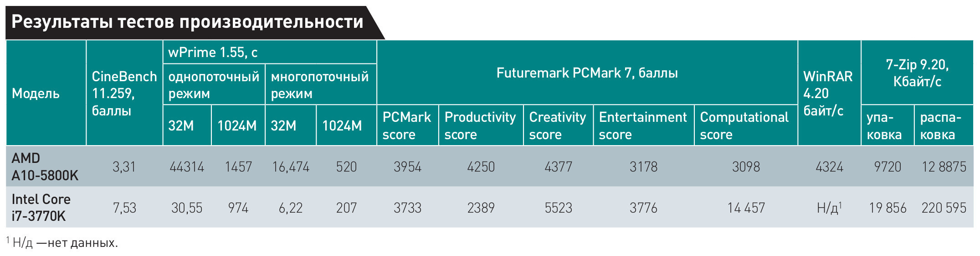Click the WinRAR 4.20 column header
980x256 pixels.
[828, 94]
